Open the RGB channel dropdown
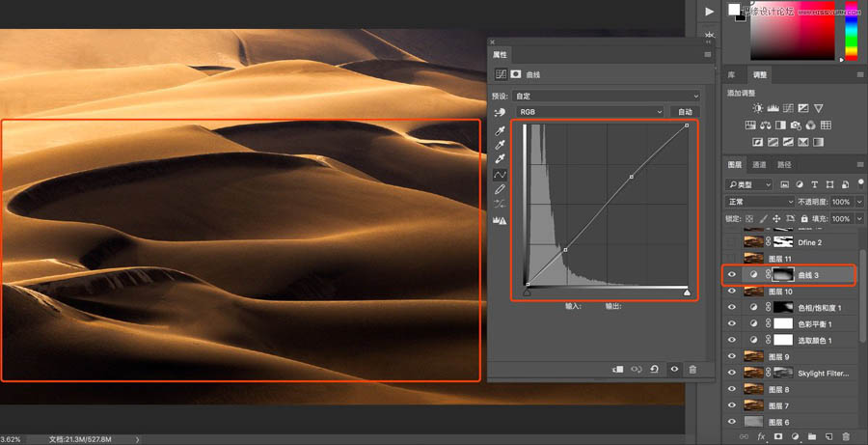868x445 pixels. click(589, 112)
